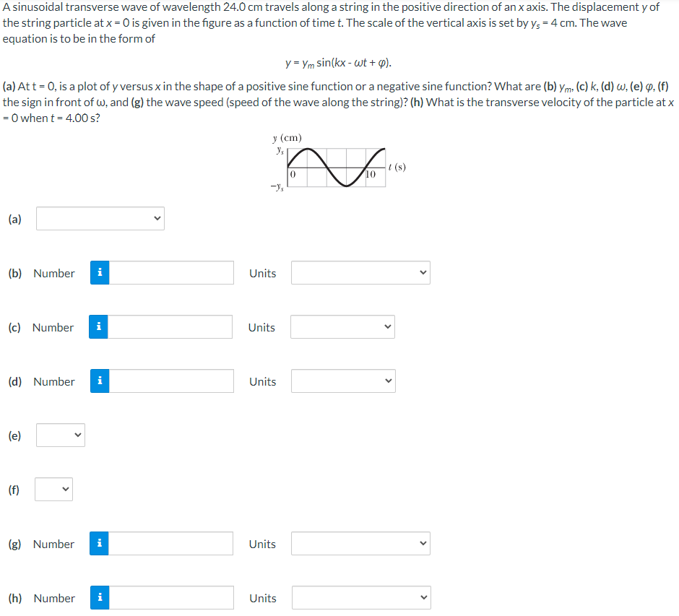
Task: Click the Number input field for part (g)
Action: pyautogui.click(x=173, y=543)
